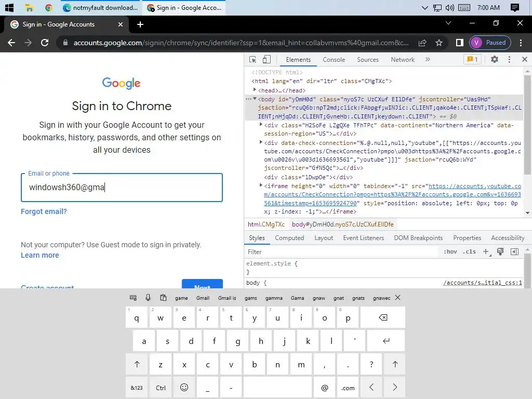Dismiss the keyboard suggestions bar
The height and width of the screenshot is (399, 532).
click(397, 298)
